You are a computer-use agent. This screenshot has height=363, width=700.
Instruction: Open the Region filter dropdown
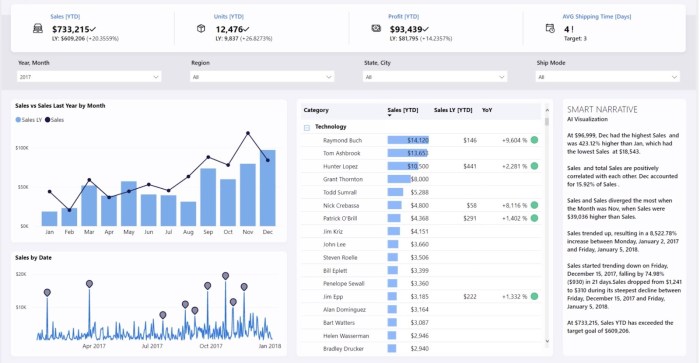pos(262,77)
